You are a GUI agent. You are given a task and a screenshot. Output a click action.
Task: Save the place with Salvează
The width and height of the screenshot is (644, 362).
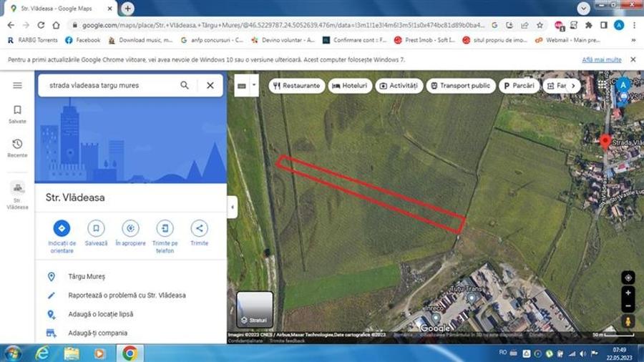(96, 233)
